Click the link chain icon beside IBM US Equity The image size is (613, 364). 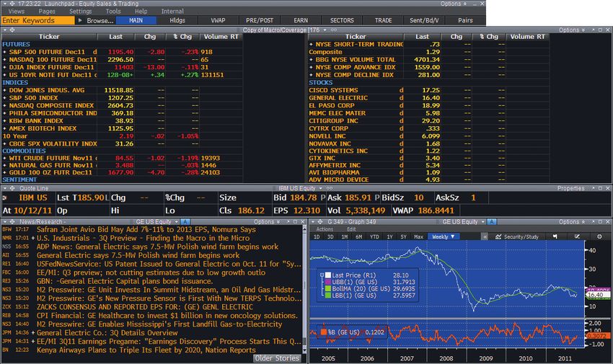click(x=330, y=188)
